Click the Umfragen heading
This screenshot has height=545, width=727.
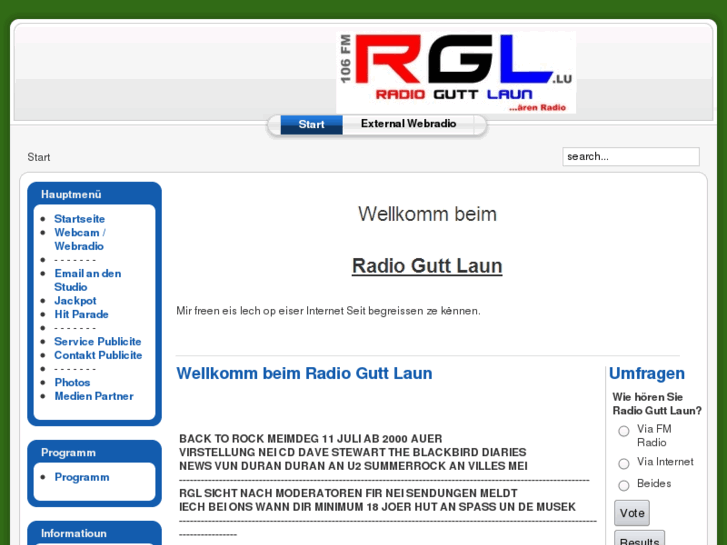point(647,373)
